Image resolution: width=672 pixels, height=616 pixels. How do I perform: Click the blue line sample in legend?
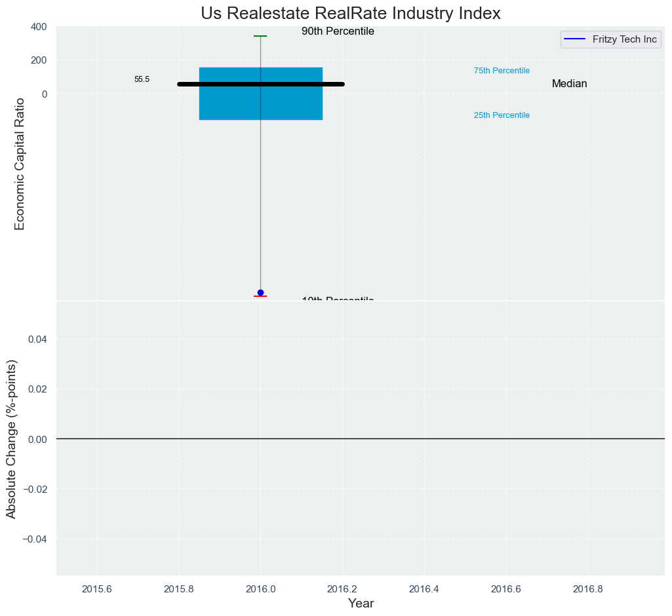574,39
